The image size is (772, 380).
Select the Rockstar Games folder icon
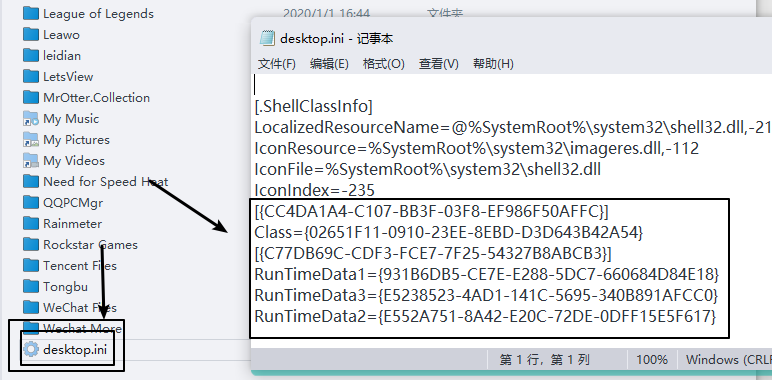point(31,245)
